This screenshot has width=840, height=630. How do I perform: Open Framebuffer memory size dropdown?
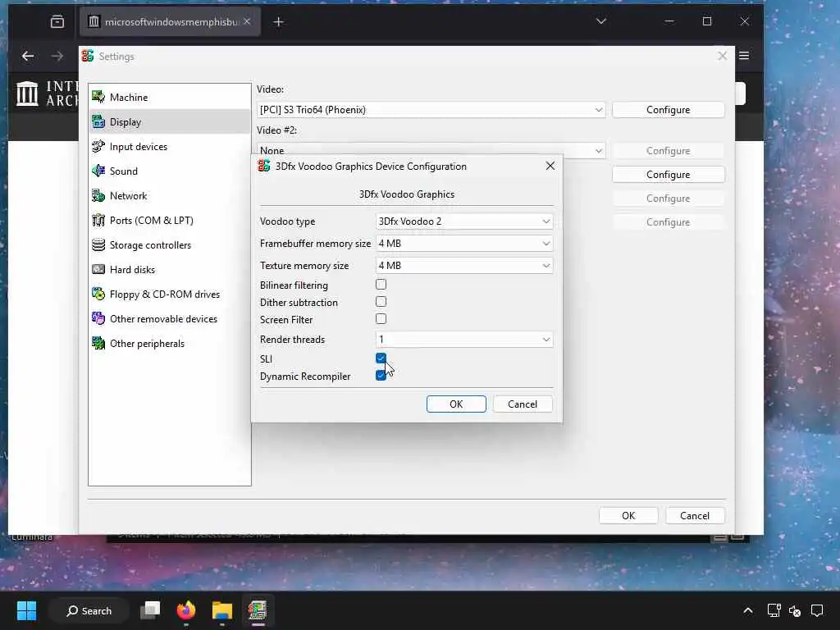coord(464,243)
